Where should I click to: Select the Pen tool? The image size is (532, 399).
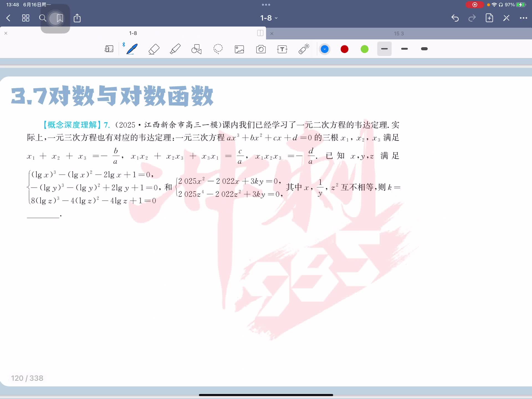point(132,49)
